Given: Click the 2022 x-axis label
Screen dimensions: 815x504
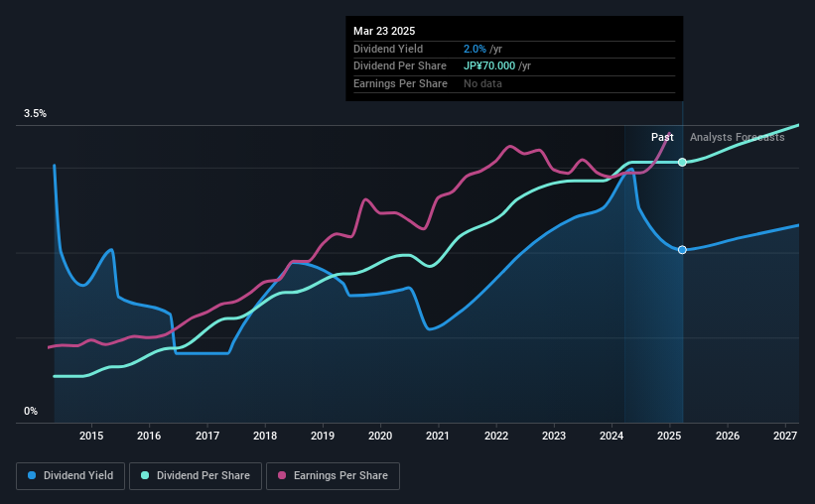Looking at the screenshot, I should [x=496, y=436].
